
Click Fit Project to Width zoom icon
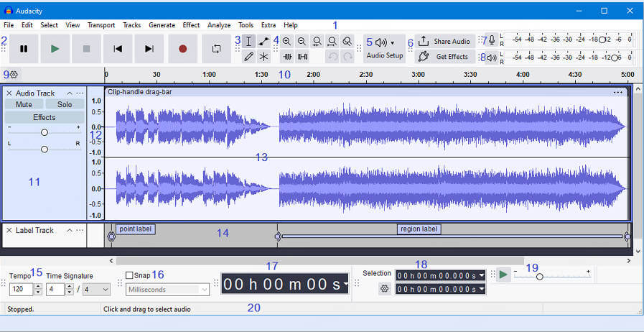332,42
